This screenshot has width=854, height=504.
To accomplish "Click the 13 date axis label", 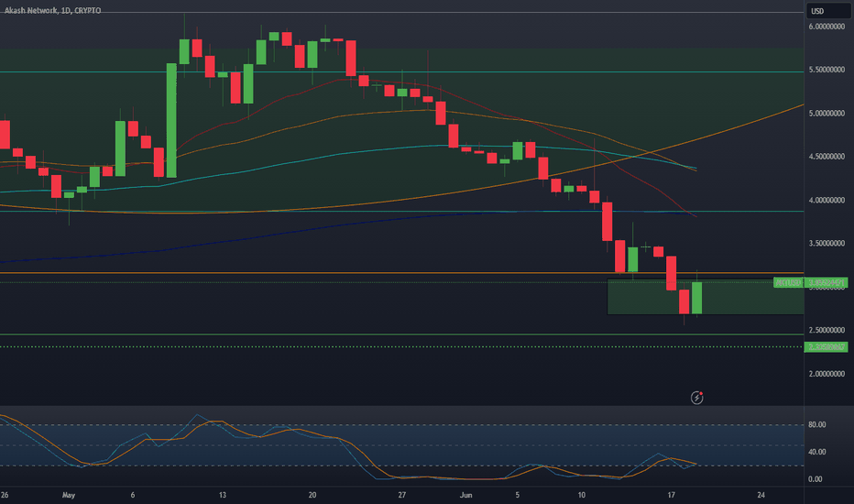I will click(223, 495).
